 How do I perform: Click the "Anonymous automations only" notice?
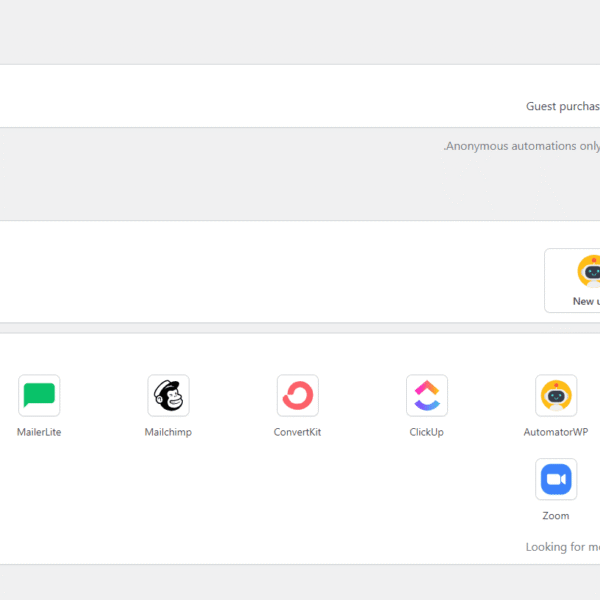[522, 146]
